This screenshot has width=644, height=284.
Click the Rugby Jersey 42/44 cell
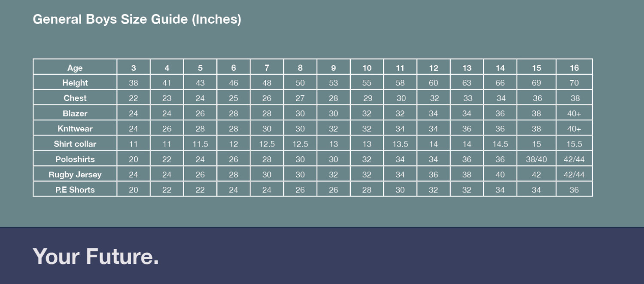tap(574, 174)
